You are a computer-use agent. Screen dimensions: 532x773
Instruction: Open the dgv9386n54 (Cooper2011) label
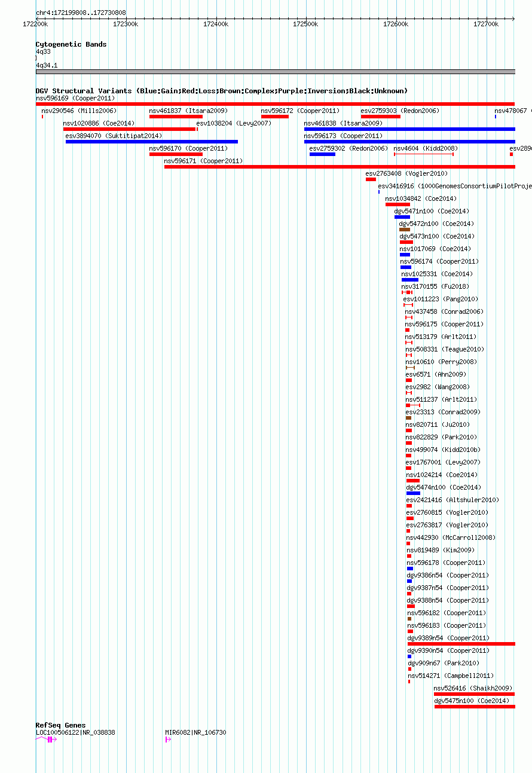coord(448,575)
